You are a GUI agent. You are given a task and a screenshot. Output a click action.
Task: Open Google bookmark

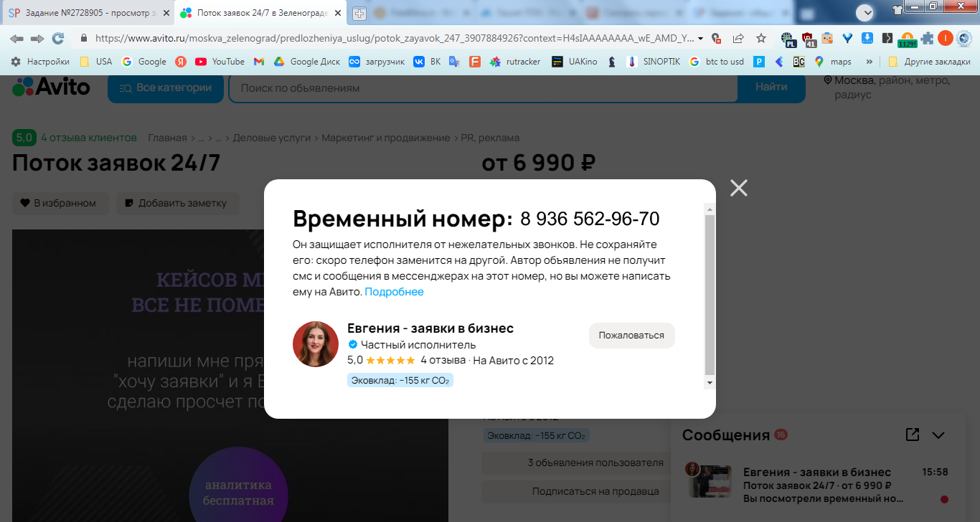[144, 62]
